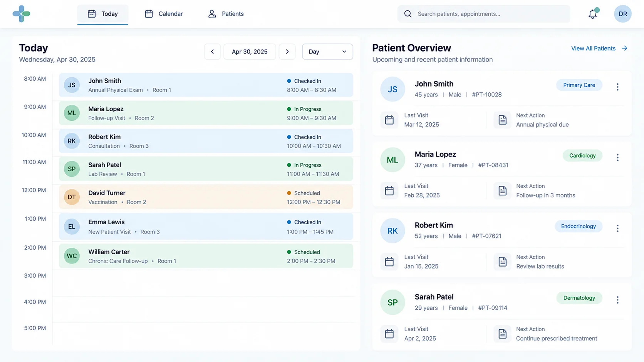Screen dimensions: 644x362
Task: Go to next day arrow
Action: pos(287,52)
